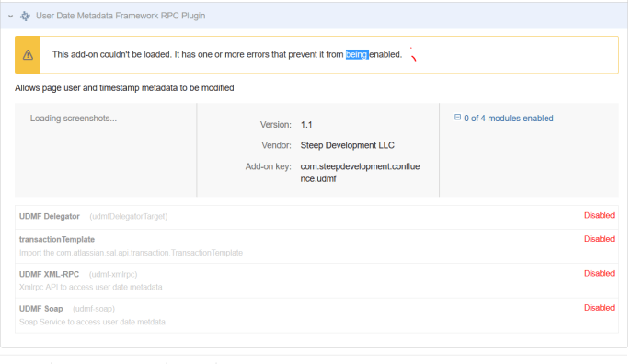644x364 pixels.
Task: Click the Disabled status of UDMF XML-RPC
Action: 599,273
